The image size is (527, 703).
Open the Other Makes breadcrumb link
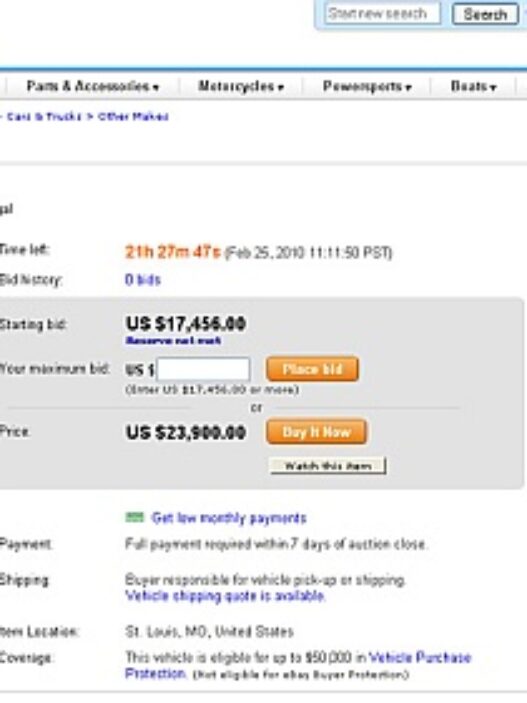tap(133, 117)
